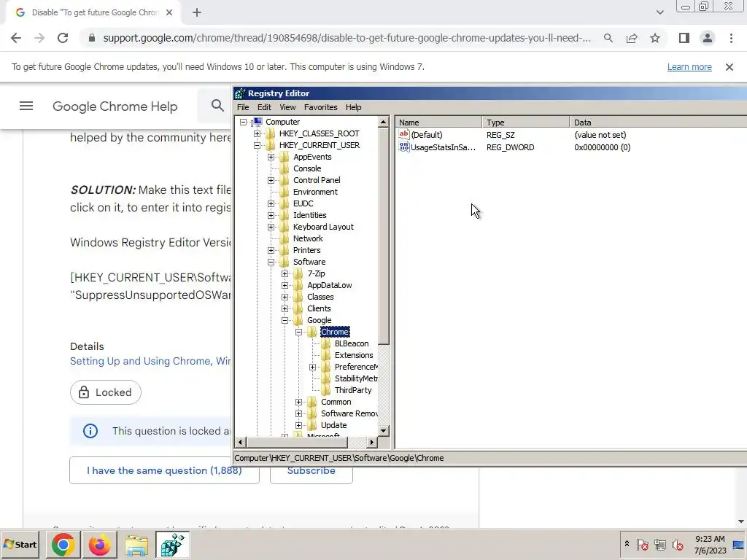
Task: Expand the 7-Zip key
Action: (285, 274)
